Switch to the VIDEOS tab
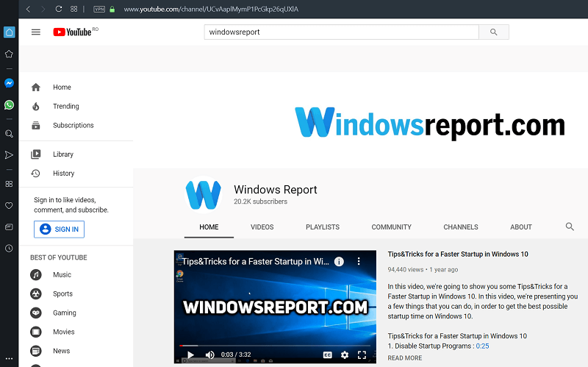 pyautogui.click(x=262, y=227)
